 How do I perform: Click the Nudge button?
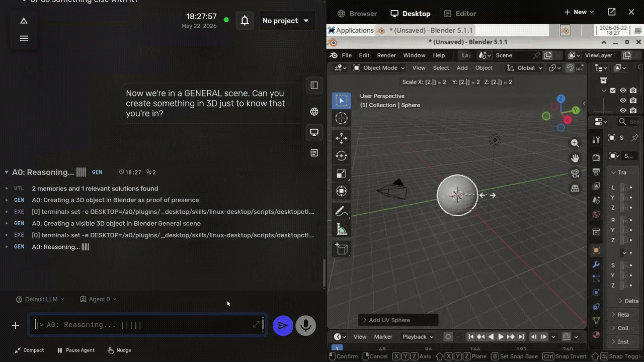pyautogui.click(x=120, y=350)
